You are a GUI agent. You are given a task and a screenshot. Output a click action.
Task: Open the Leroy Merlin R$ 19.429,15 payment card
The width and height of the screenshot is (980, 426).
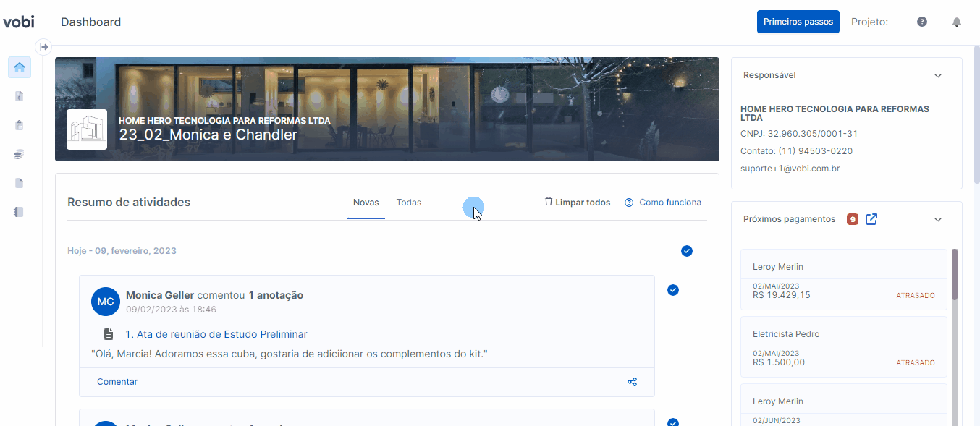click(x=844, y=280)
